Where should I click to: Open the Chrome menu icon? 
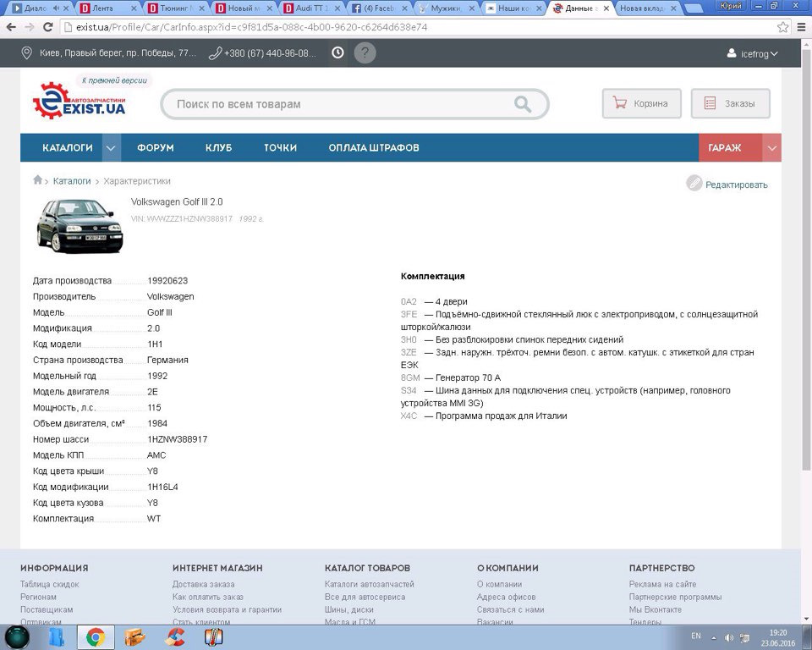801,27
